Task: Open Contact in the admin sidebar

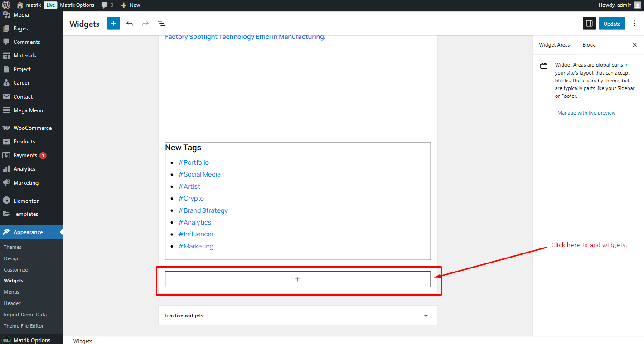Action: 31,97
